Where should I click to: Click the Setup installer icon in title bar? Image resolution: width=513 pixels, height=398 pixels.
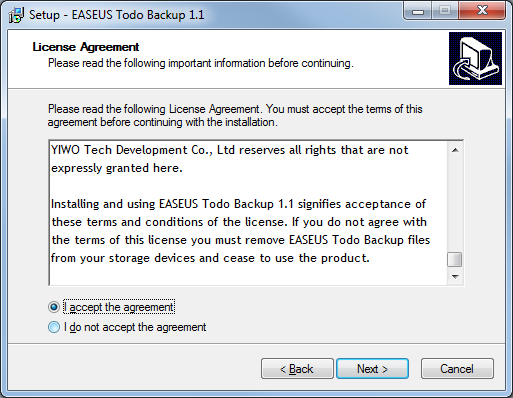tap(16, 15)
